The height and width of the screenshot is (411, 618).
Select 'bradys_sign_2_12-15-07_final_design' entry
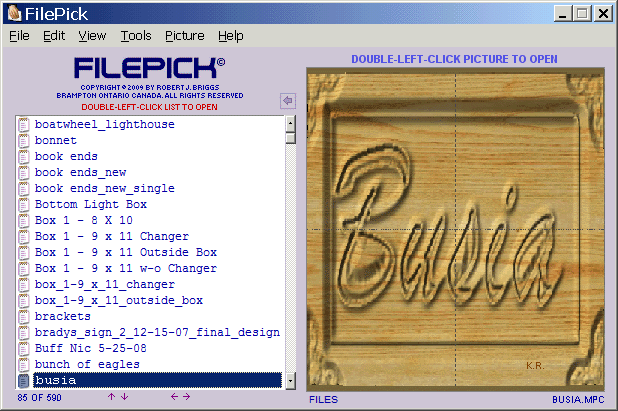tap(157, 333)
